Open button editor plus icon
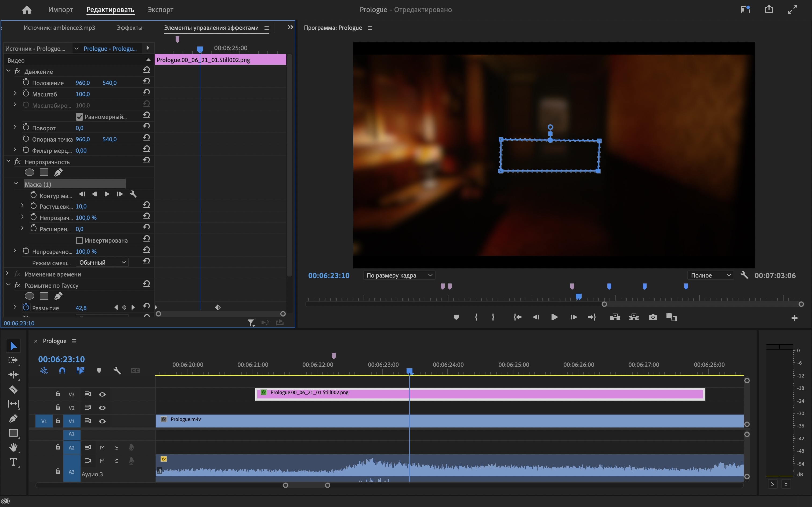 [794, 318]
